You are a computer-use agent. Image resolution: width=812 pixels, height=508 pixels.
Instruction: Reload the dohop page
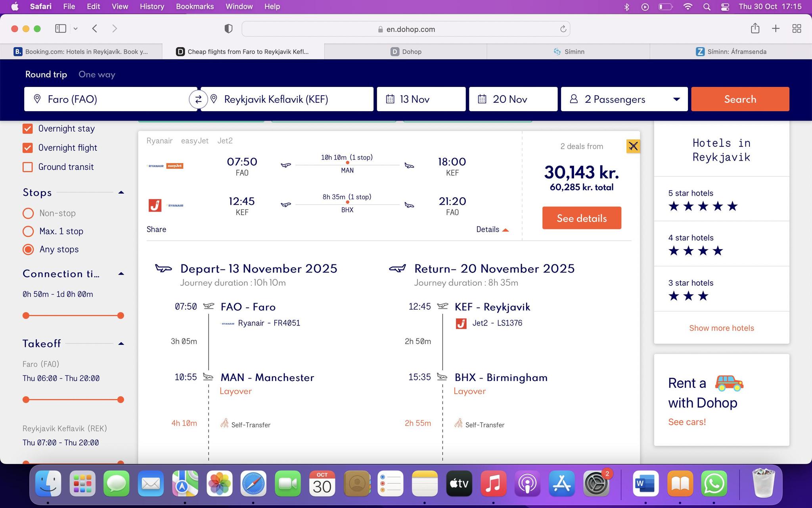click(563, 29)
